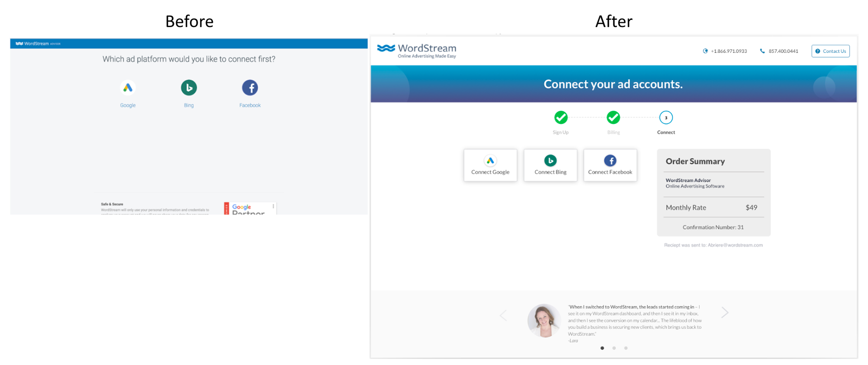Call the 857.400.0441 number
Screen dimensions: 868x365
[x=779, y=51]
